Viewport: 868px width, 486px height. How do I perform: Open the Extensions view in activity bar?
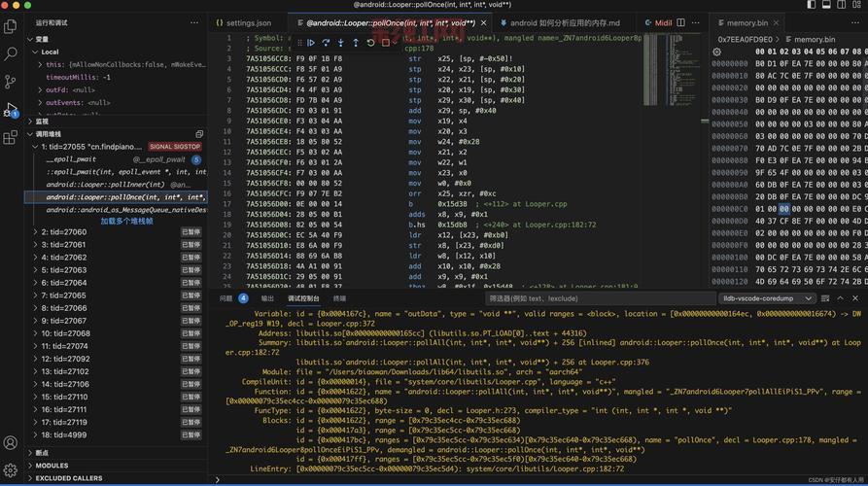pos(10,137)
